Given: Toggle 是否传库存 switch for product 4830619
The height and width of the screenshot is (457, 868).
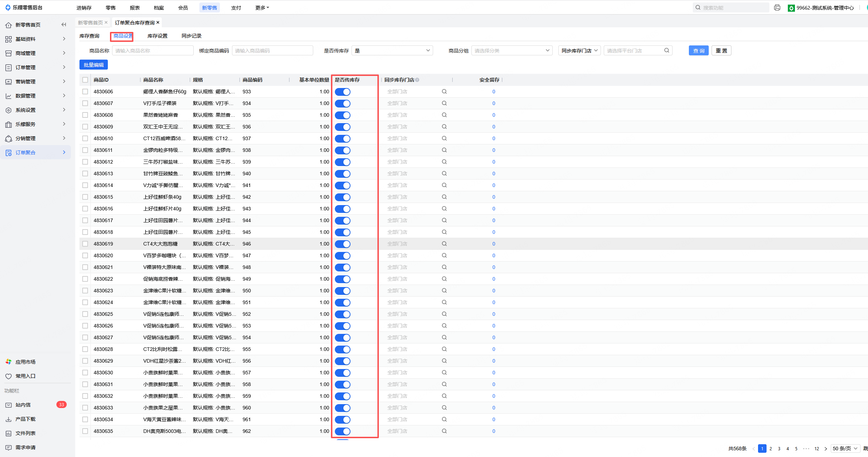Looking at the screenshot, I should click(342, 244).
